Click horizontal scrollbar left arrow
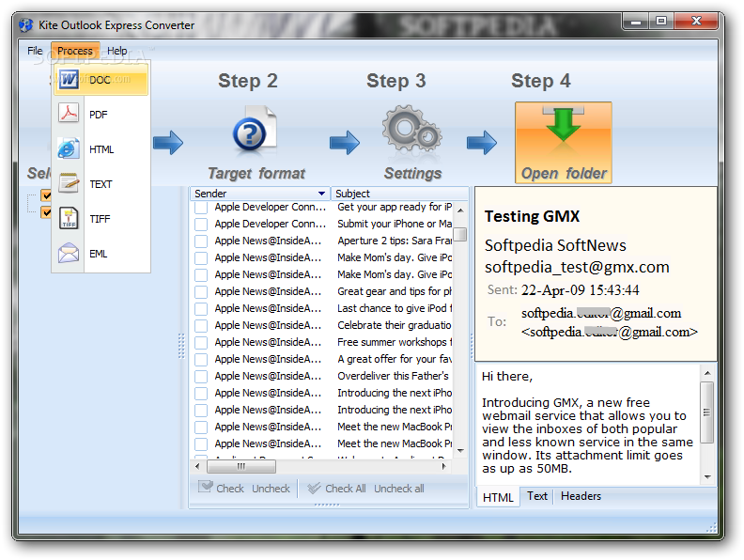 197,466
